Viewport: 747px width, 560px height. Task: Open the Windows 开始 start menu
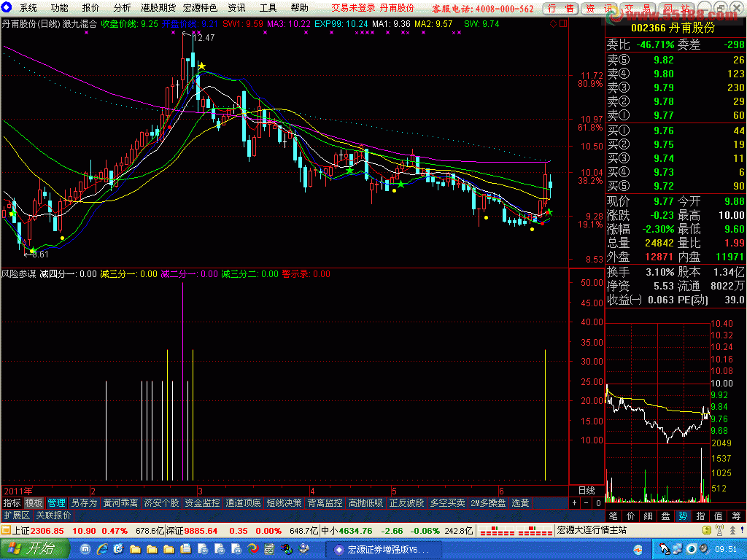pos(34,548)
